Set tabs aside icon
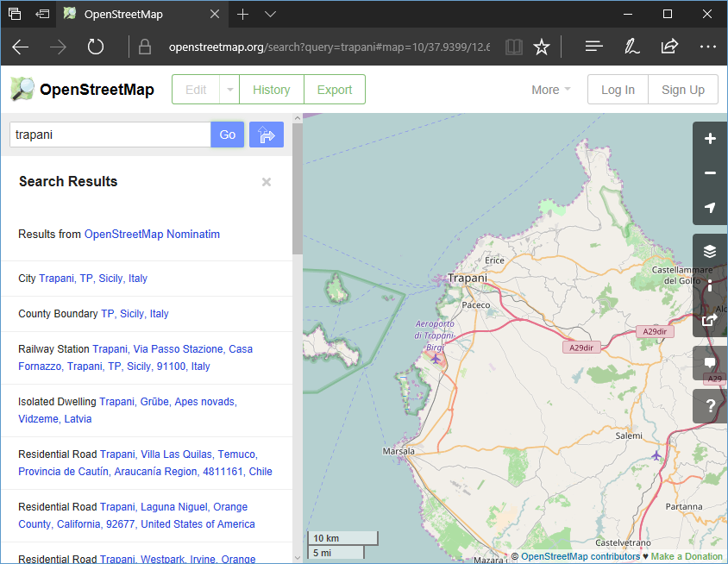Viewport: 728px width, 564px height. point(42,15)
